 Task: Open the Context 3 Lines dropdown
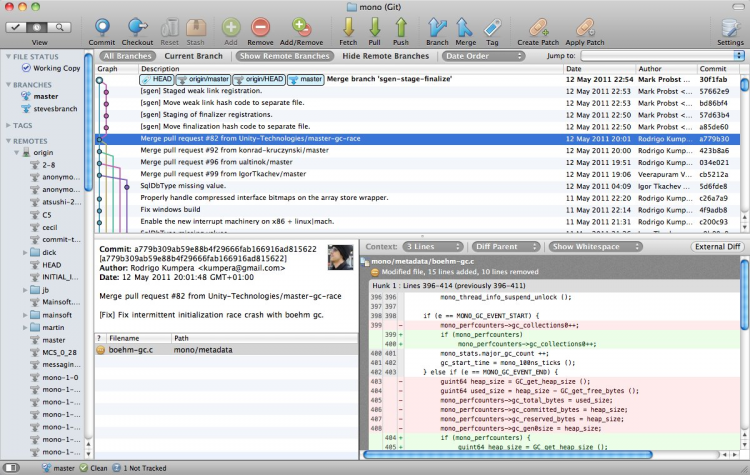point(433,246)
